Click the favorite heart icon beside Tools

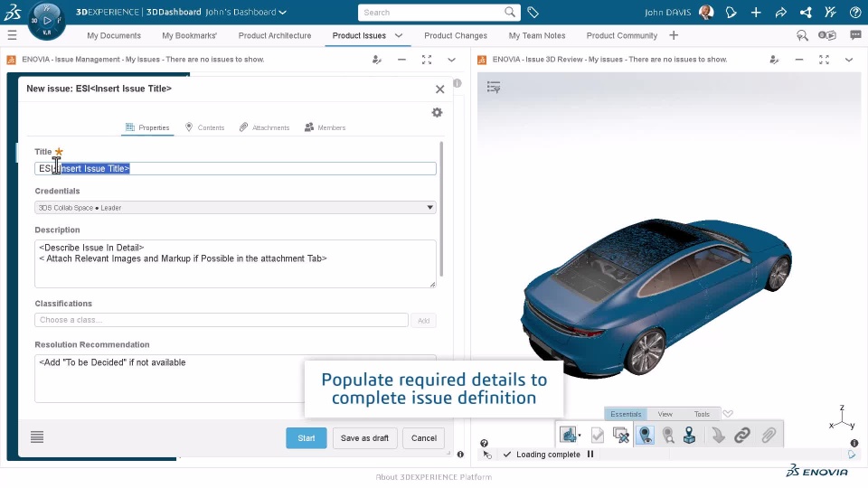(x=728, y=414)
